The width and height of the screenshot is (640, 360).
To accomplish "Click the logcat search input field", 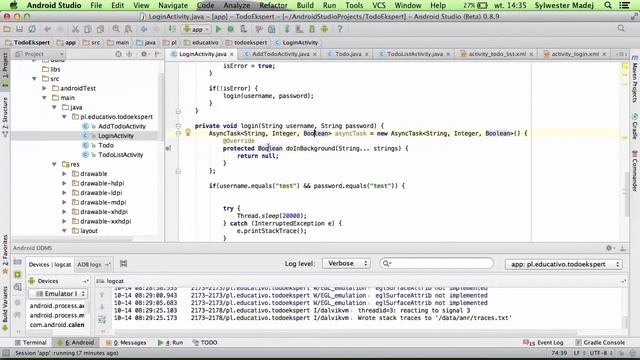I will pos(436,263).
